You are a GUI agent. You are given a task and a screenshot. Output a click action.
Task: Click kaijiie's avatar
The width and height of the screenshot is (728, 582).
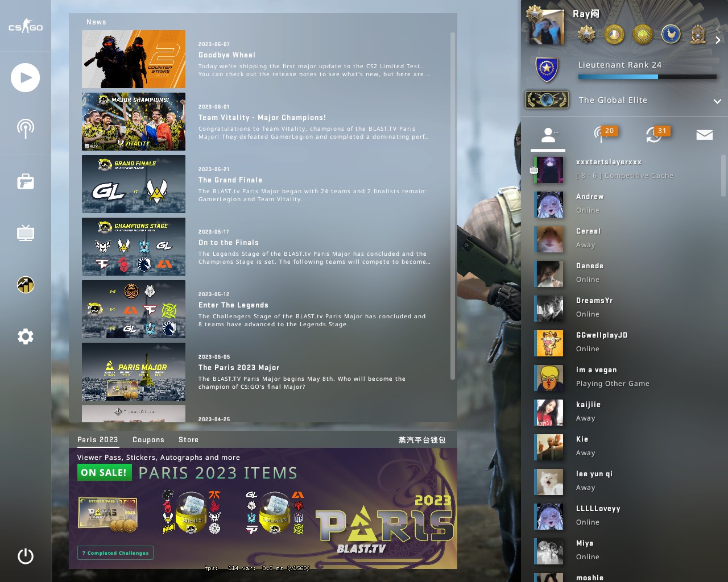point(550,412)
